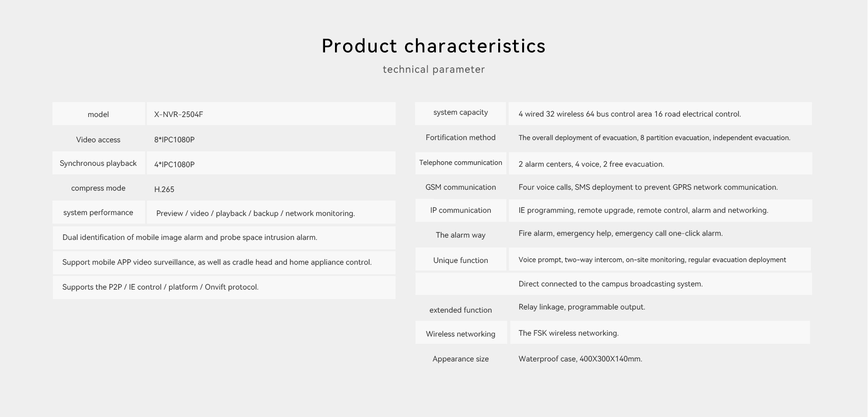The width and height of the screenshot is (868, 417).
Task: Select the Waterproof case size value
Action: 580,359
